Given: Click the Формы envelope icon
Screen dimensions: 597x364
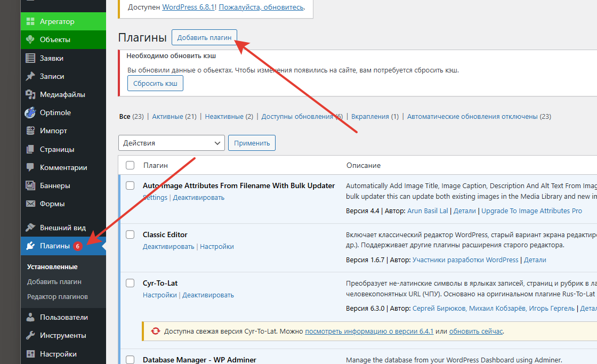Looking at the screenshot, I should point(30,204).
